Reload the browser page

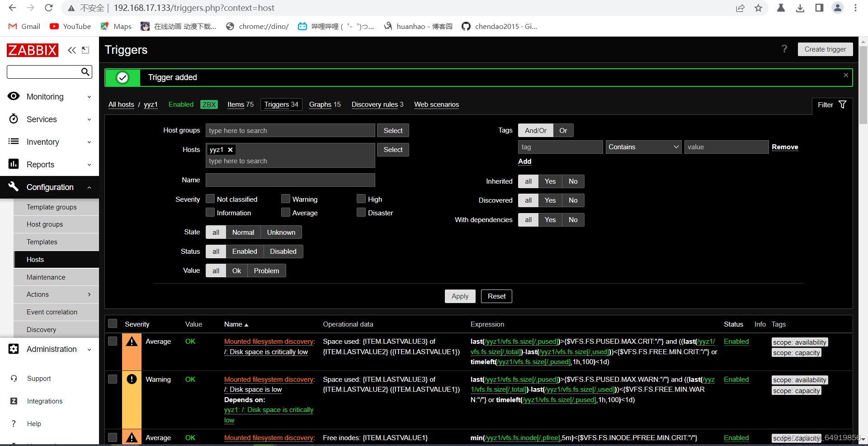[49, 8]
